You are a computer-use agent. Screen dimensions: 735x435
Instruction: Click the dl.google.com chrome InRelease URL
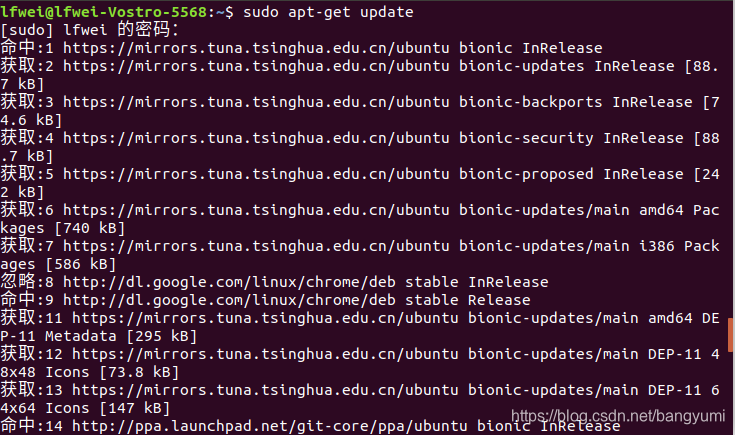click(229, 282)
